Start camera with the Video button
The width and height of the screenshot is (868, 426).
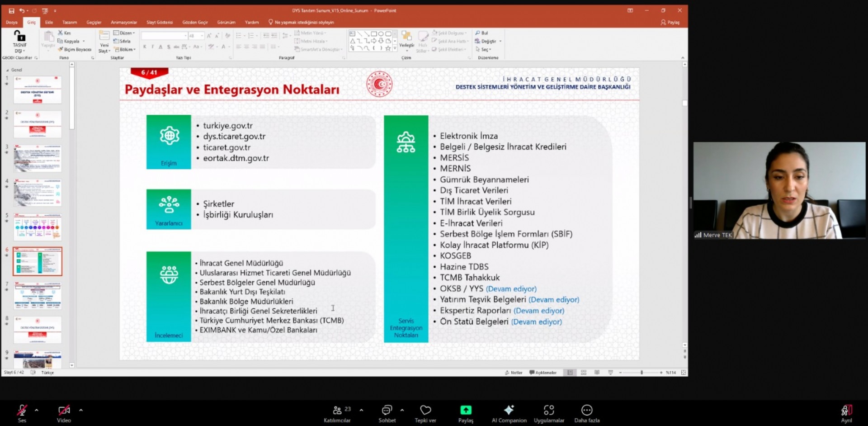[64, 413]
